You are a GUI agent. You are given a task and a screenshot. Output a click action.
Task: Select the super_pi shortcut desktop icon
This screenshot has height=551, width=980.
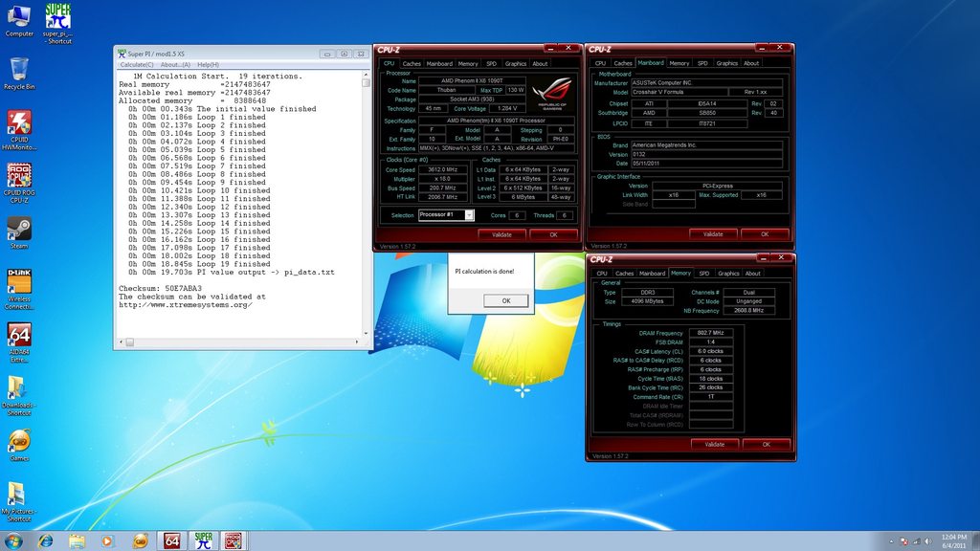pyautogui.click(x=57, y=23)
